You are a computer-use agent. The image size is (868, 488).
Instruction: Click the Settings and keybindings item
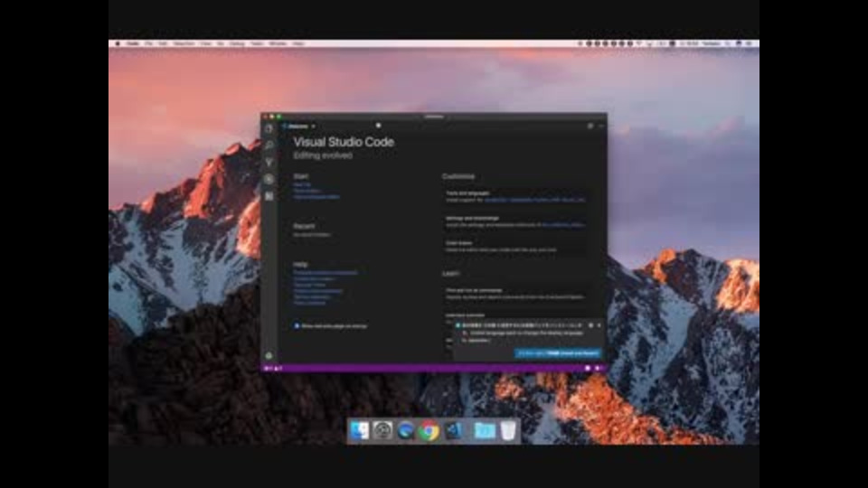pos(515,221)
